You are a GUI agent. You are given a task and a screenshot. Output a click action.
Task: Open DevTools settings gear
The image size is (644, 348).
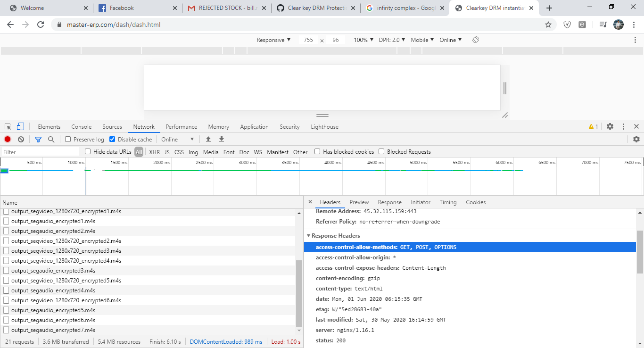(x=610, y=126)
